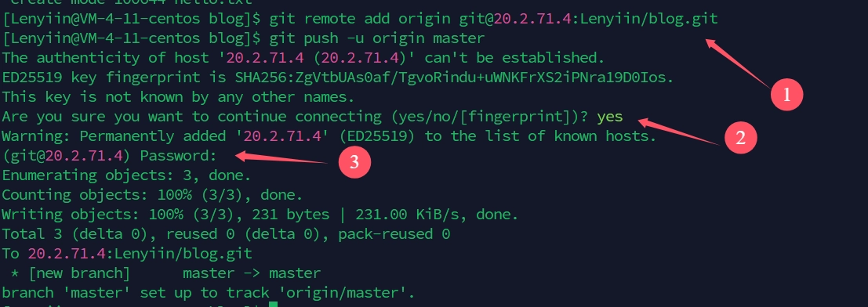Click the 'git push -u origin master' command
Viewport: 868px width, 307px height.
pyautogui.click(x=376, y=38)
